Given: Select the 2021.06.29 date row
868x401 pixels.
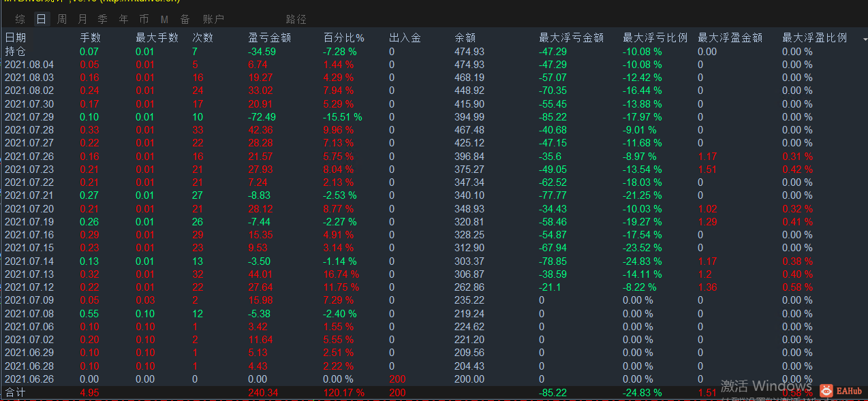Looking at the screenshot, I should [x=434, y=353].
